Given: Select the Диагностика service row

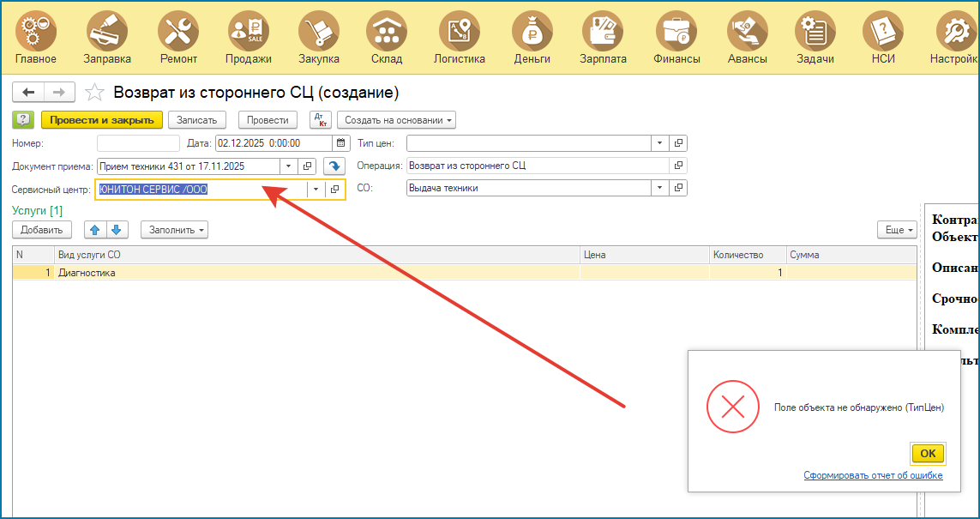Looking at the screenshot, I should (x=465, y=273).
